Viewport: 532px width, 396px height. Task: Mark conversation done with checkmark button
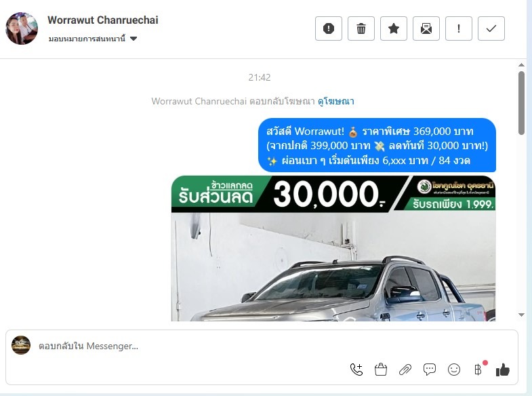[x=491, y=28]
